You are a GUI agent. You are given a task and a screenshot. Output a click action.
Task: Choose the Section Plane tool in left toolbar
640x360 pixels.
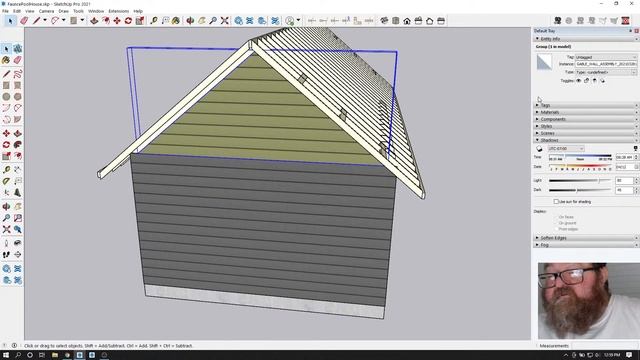18,254
